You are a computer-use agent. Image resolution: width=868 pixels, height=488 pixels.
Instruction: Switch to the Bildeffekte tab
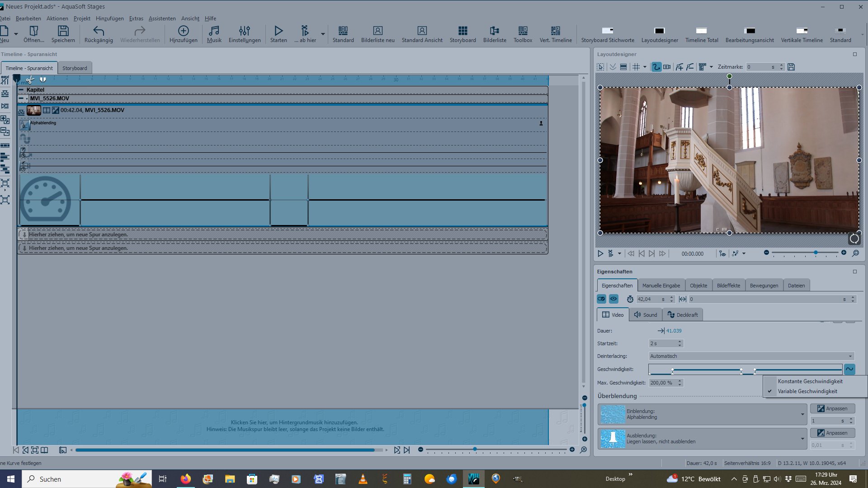tap(728, 286)
